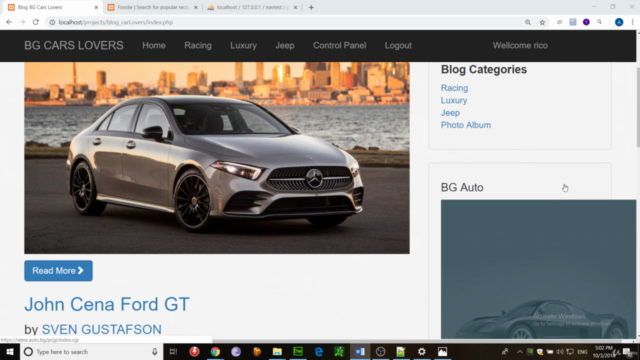Viewport: 640px width, 360px height.
Task: Click the browser forward arrow
Action: click(x=22, y=22)
